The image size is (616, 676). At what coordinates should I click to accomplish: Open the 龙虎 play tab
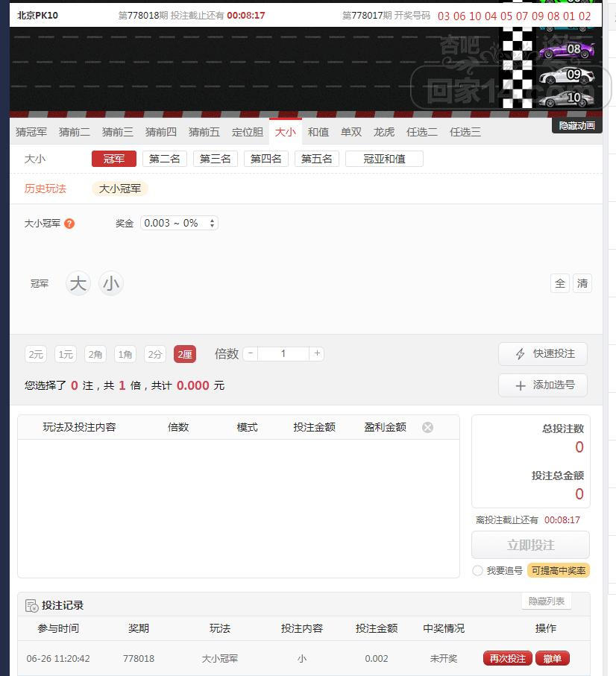point(384,132)
